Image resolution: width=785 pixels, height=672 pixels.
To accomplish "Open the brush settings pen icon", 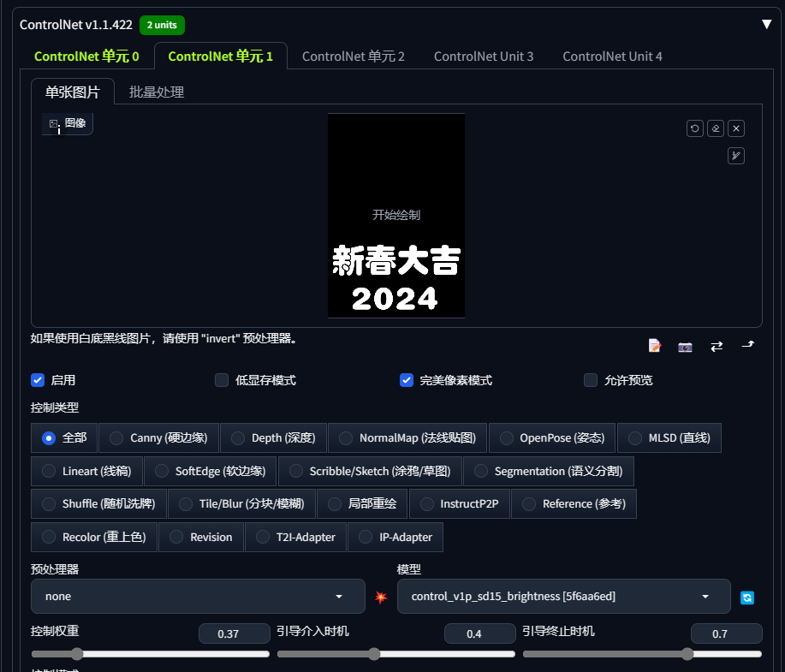I will coord(736,156).
